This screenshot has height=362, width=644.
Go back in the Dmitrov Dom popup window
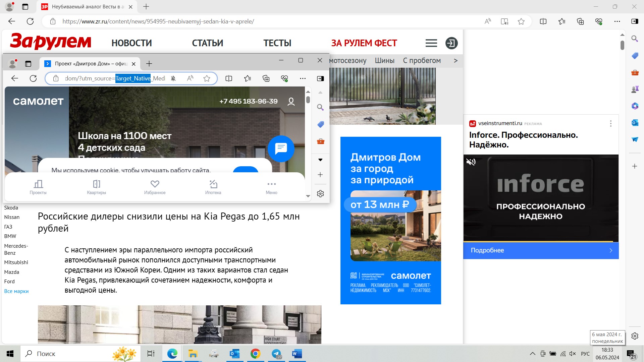pos(14,78)
